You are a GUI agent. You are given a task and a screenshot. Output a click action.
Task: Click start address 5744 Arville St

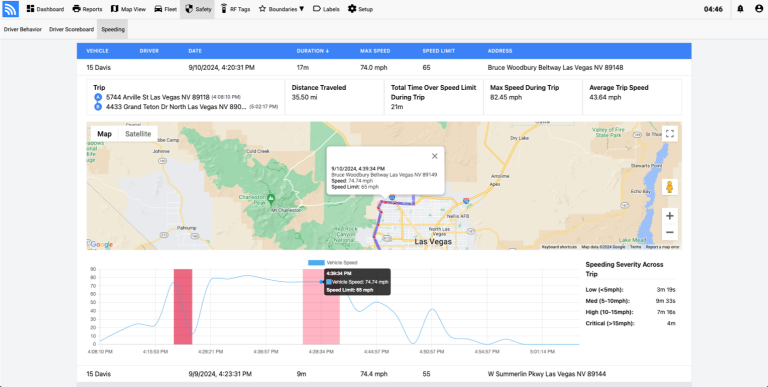click(158, 97)
